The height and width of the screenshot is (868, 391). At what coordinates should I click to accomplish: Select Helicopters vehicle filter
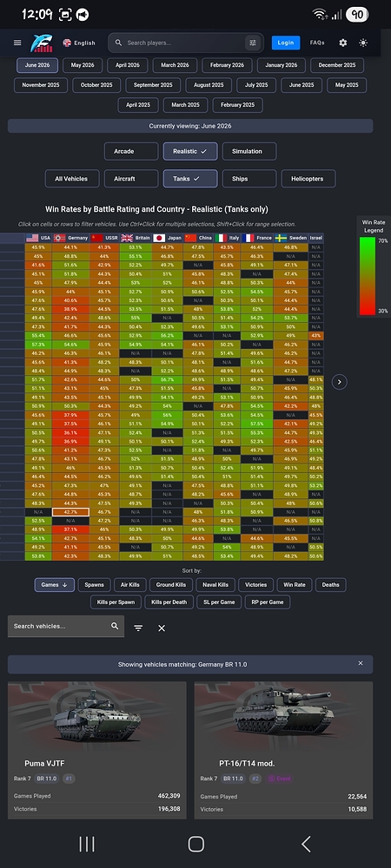pyautogui.click(x=309, y=179)
